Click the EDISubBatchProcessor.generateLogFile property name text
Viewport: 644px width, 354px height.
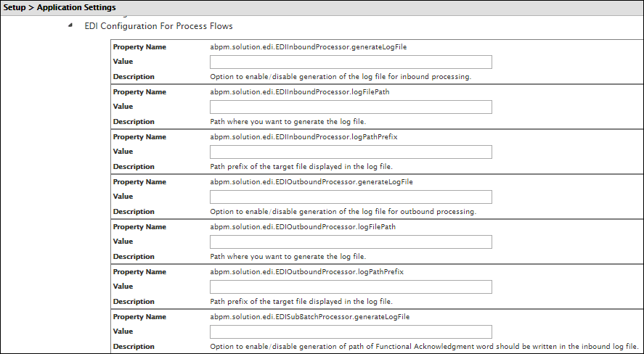coord(309,317)
